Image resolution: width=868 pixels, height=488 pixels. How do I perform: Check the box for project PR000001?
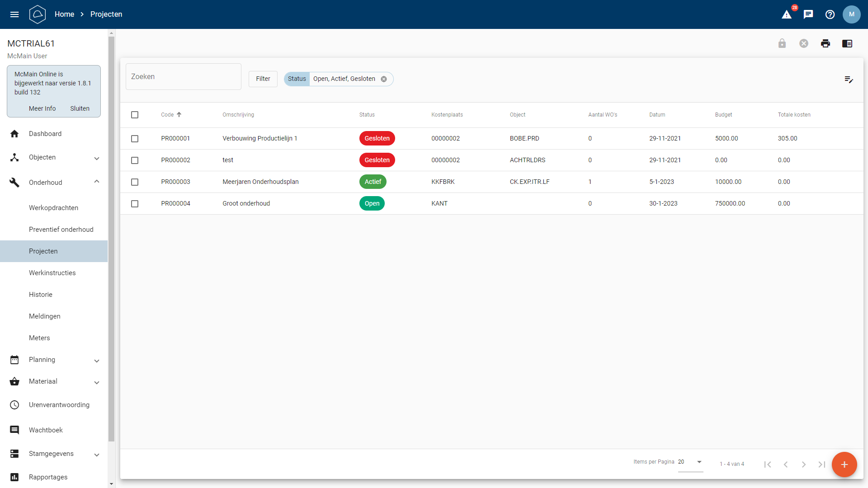tap(135, 139)
